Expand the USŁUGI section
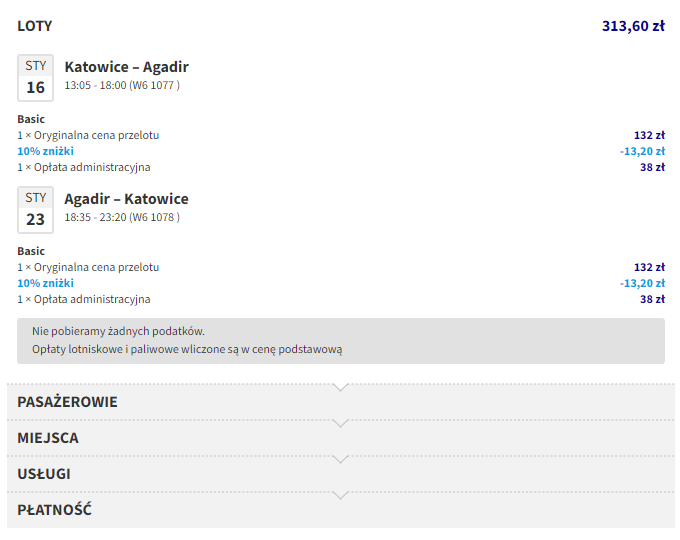Viewport: 680px width, 540px height. click(x=44, y=474)
